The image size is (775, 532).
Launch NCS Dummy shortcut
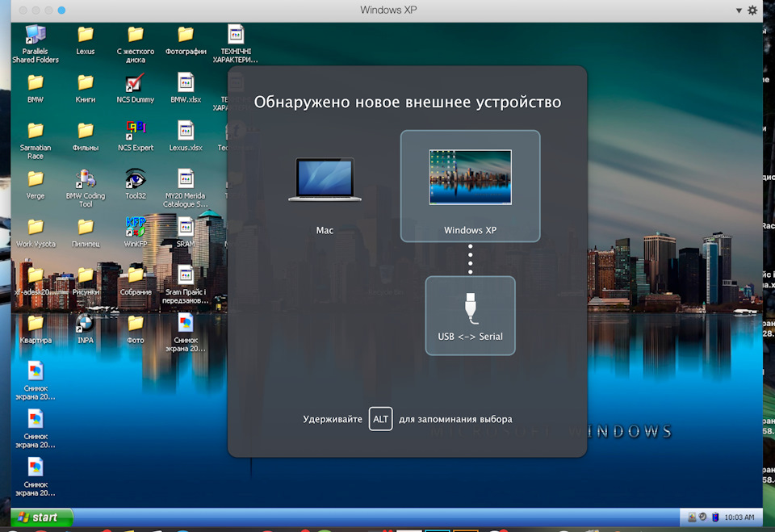(136, 88)
